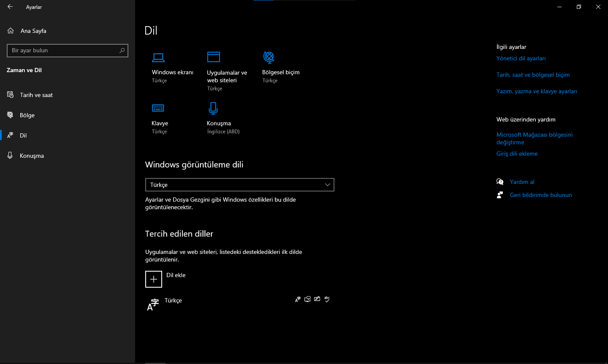Open the Konuşma microphone tile icon
The height and width of the screenshot is (364, 608).
coord(213,108)
